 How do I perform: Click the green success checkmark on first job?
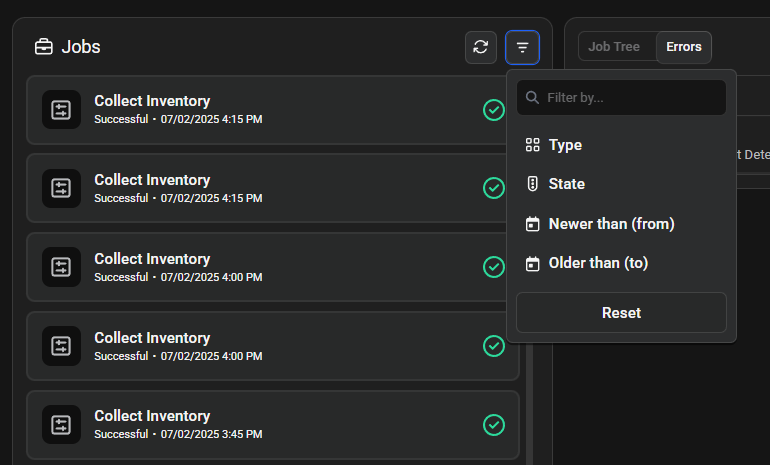click(493, 109)
